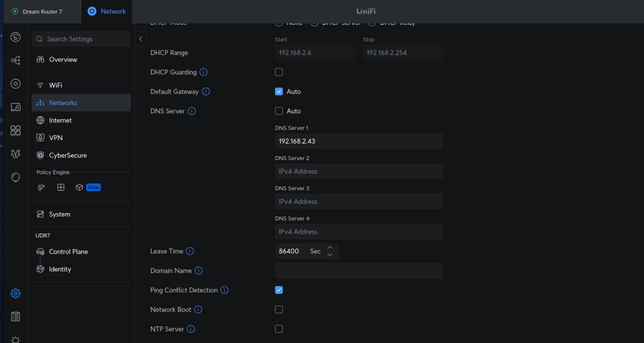Select the Settings gear icon in sidebar
The height and width of the screenshot is (343, 644).
15,293
